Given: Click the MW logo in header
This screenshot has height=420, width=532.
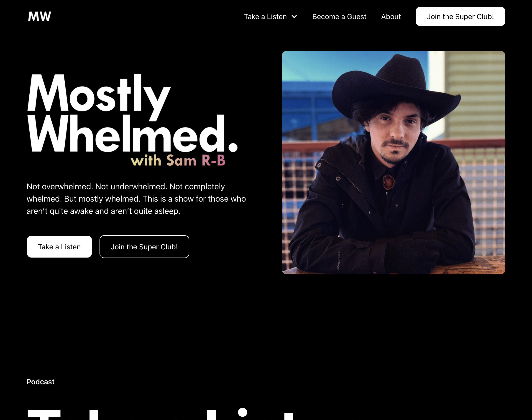Looking at the screenshot, I should point(39,16).
